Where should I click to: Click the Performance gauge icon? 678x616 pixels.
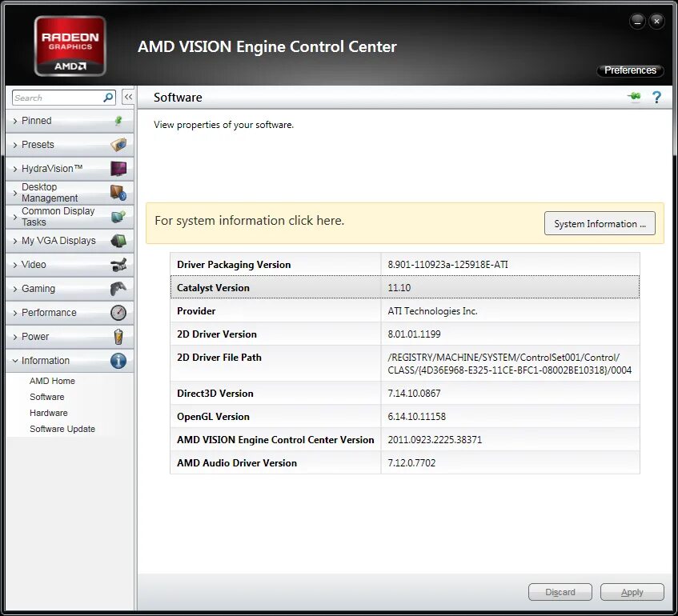(x=118, y=313)
